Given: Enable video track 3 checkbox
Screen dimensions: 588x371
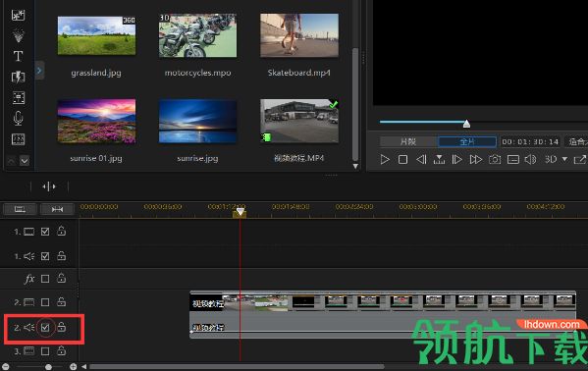Looking at the screenshot, I should point(45,351).
